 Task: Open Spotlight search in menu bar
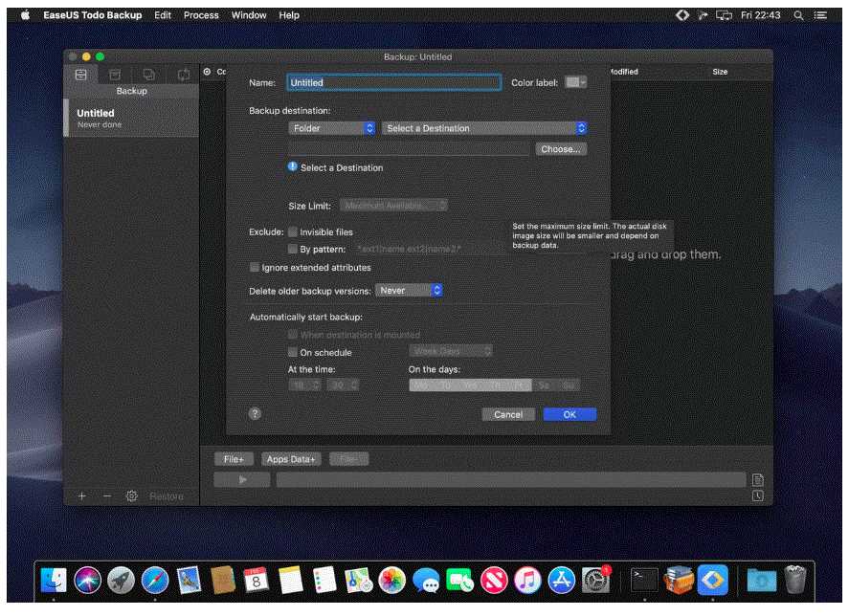pos(798,15)
